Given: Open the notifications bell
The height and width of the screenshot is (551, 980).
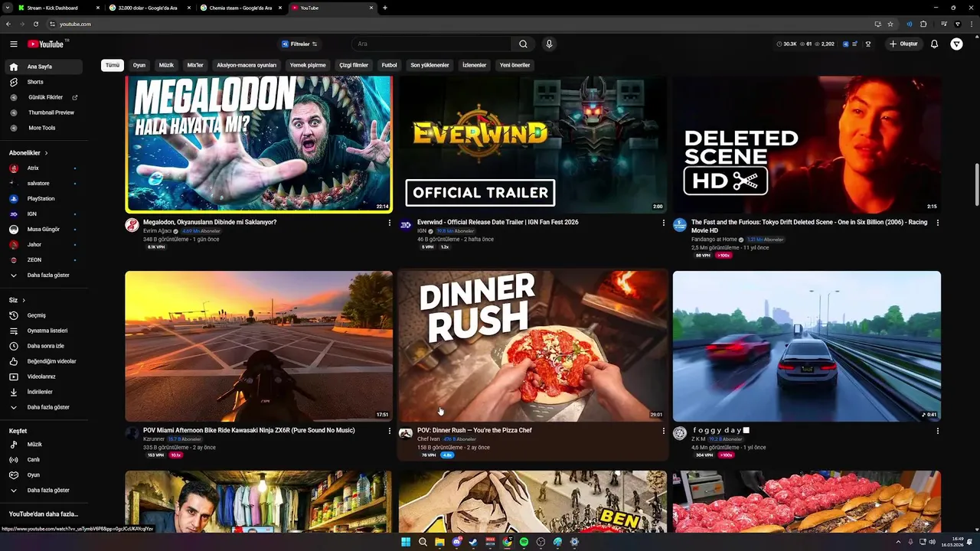Looking at the screenshot, I should click(x=934, y=44).
